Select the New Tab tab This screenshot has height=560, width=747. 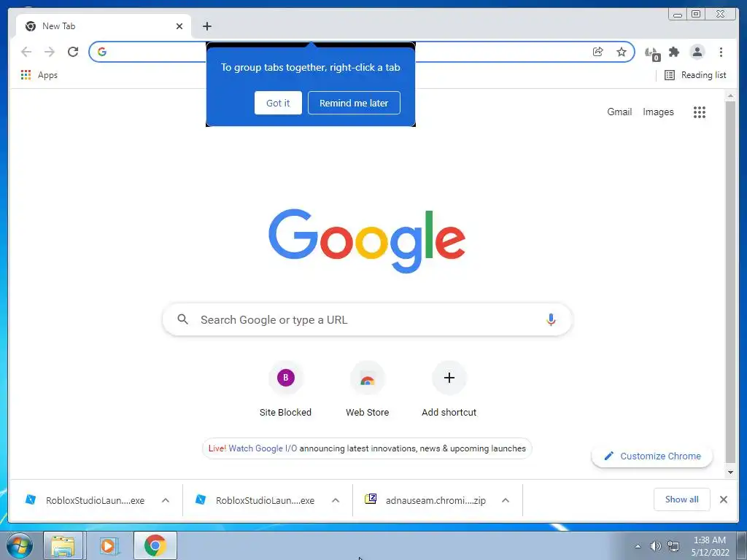coord(104,26)
